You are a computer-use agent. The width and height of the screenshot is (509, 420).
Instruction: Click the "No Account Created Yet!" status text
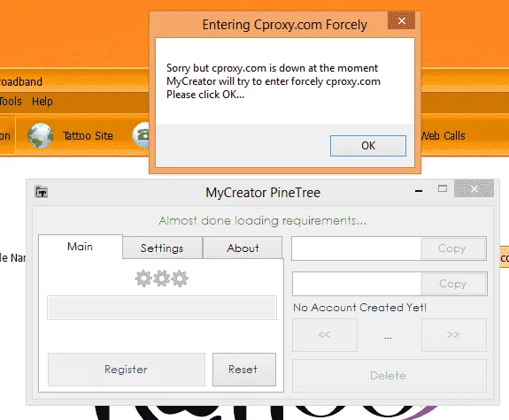pos(359,307)
